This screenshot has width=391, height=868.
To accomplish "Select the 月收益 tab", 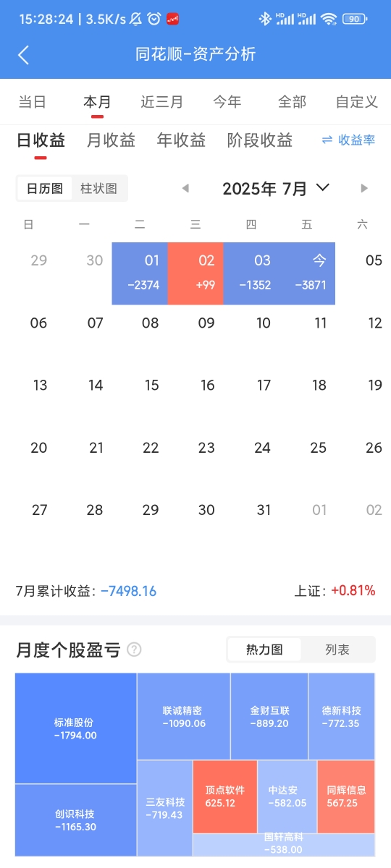I will coord(111,140).
